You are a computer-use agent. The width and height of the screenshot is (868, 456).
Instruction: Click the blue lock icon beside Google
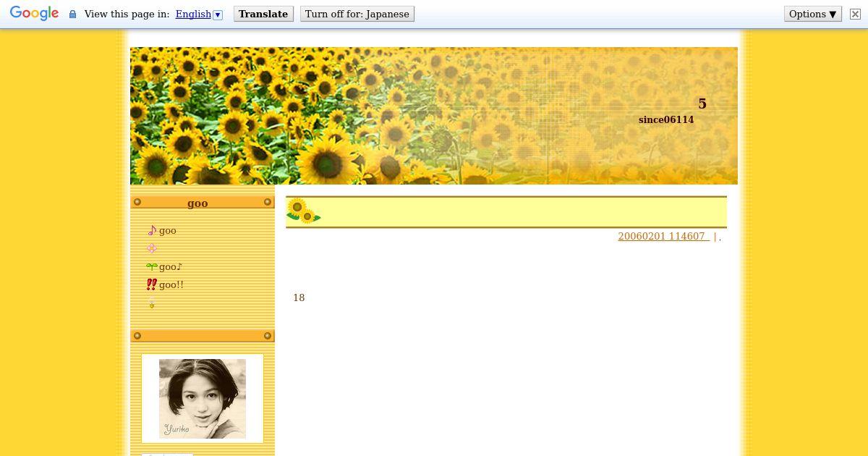tap(72, 14)
